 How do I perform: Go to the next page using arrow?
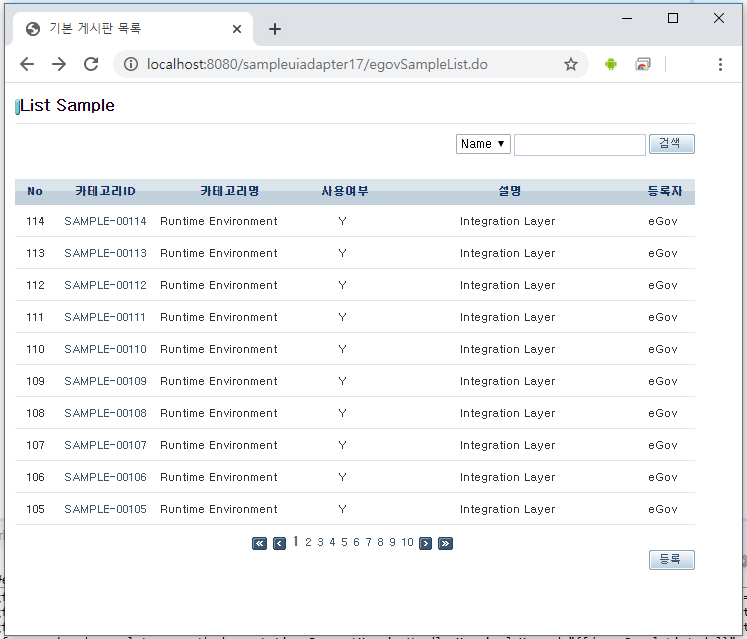425,543
